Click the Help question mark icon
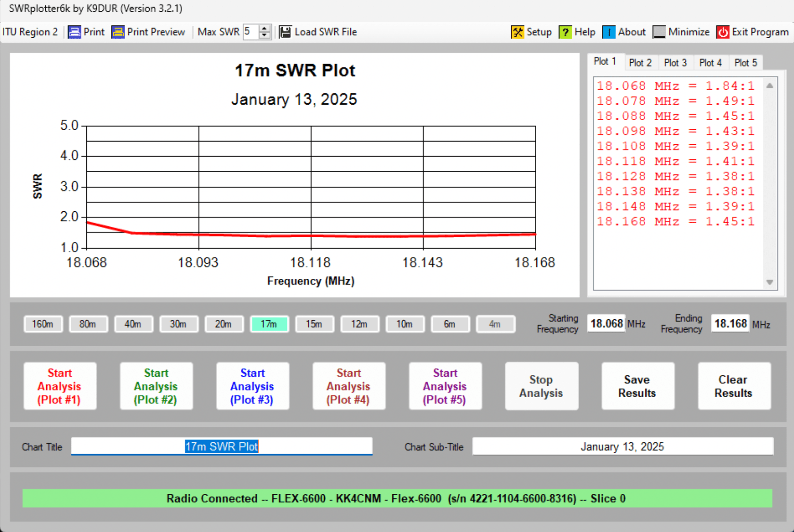 pos(565,32)
